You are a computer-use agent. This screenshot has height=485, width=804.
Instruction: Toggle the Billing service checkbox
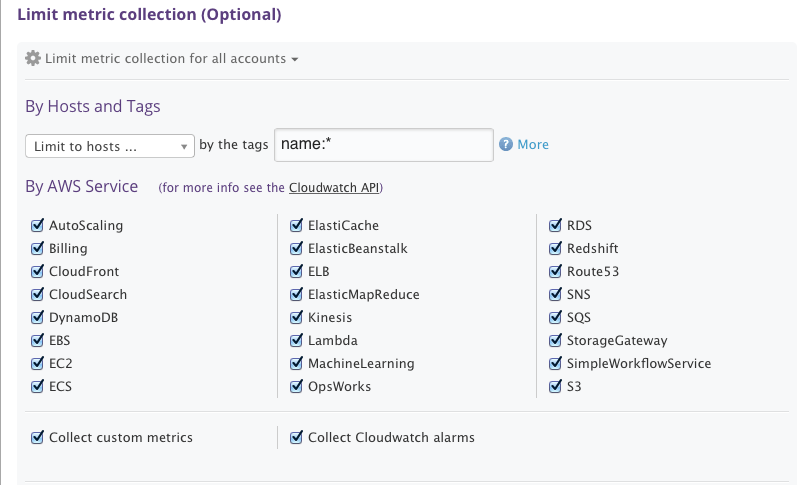click(37, 248)
